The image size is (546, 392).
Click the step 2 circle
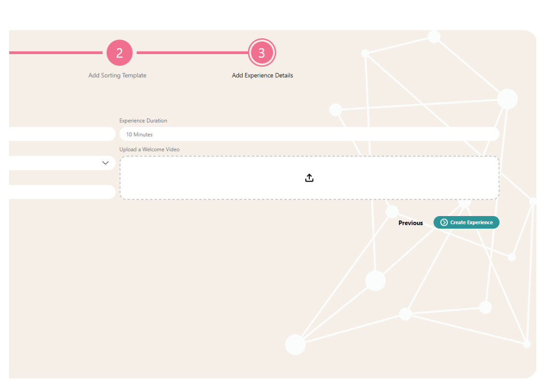(x=119, y=53)
